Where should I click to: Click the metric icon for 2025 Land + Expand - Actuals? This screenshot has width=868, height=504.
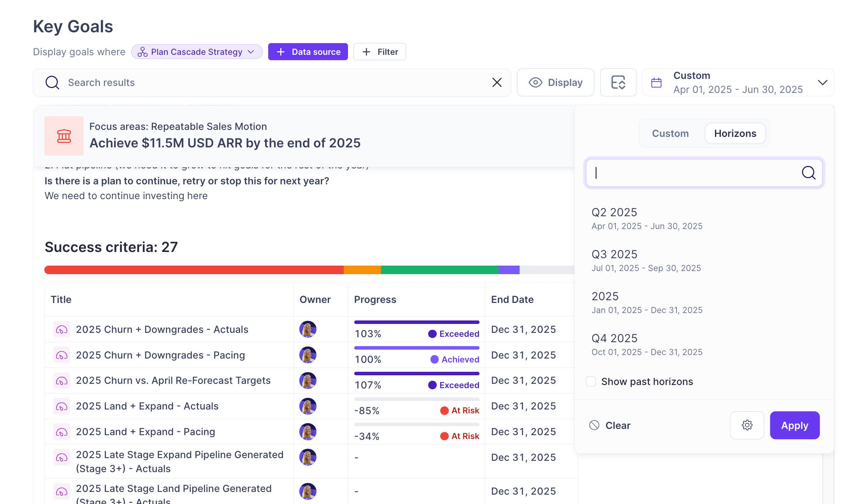coord(61,406)
